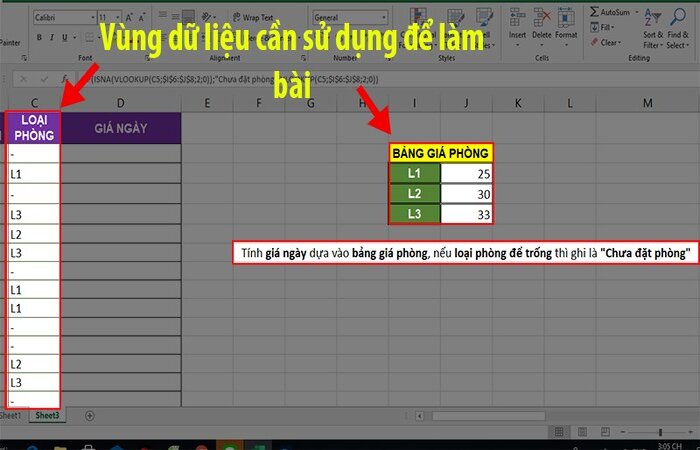This screenshot has width=700, height=450.
Task: Toggle Bold formatting
Action: [39, 38]
